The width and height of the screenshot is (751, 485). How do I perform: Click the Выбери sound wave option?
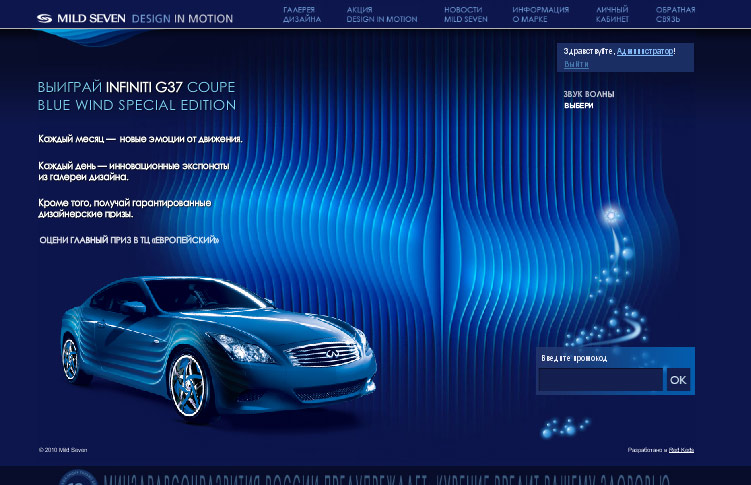coord(579,105)
